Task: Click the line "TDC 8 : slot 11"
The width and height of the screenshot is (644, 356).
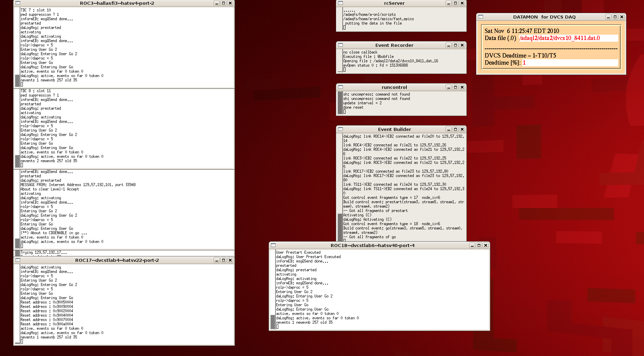Action: pos(36,91)
